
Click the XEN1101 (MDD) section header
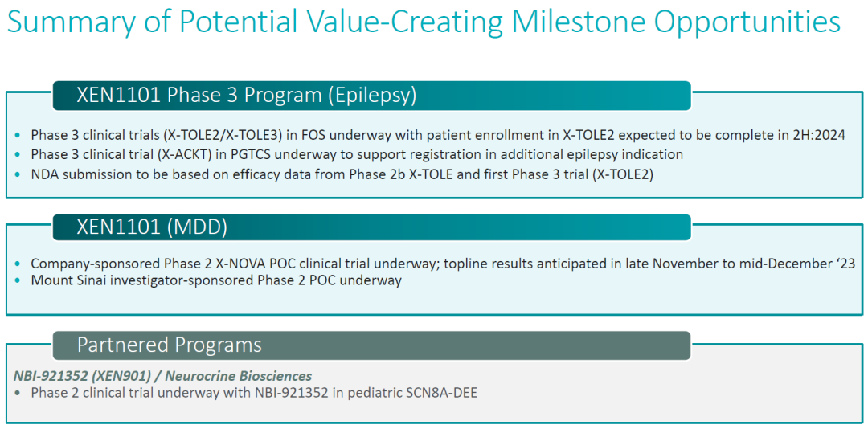(152, 227)
